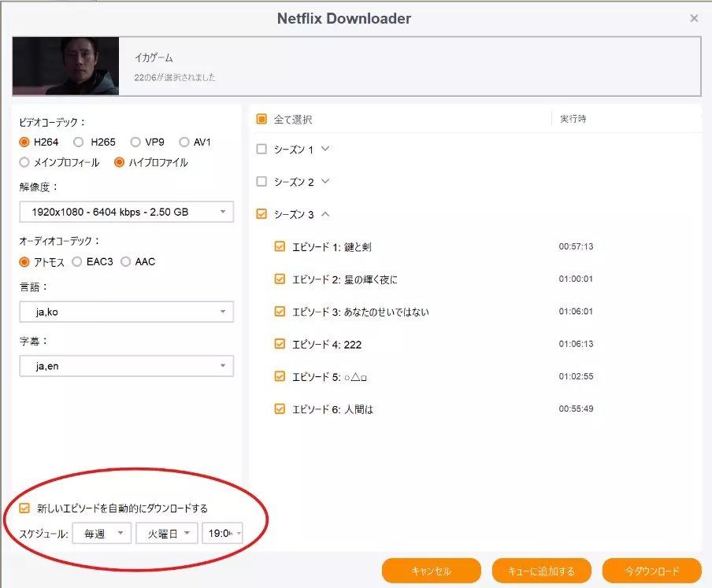Viewport: 712px width, 588px height.
Task: Open the 字幕 ja,en dropdown
Action: coord(126,366)
